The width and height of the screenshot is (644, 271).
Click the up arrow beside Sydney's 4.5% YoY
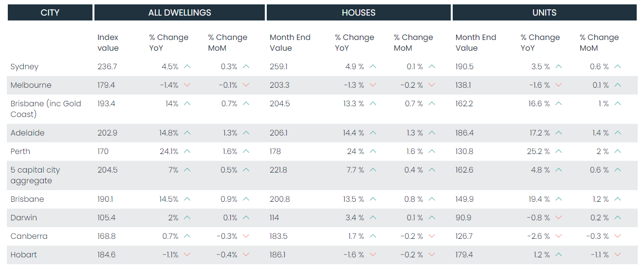187,67
